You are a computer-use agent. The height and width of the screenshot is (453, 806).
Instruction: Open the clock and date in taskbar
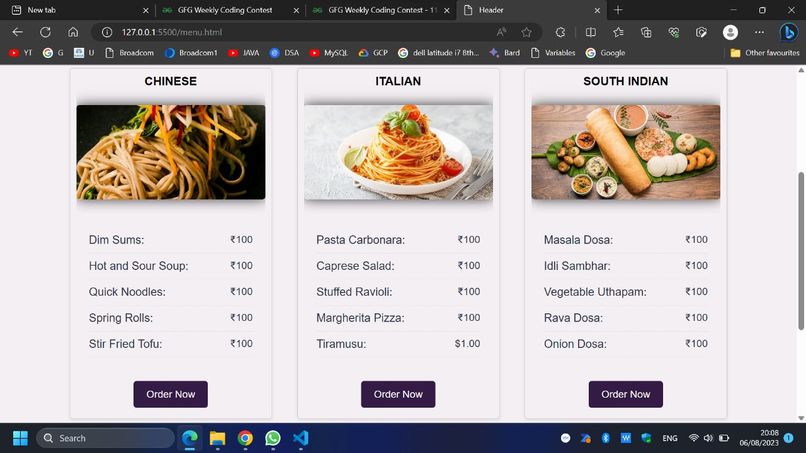759,438
